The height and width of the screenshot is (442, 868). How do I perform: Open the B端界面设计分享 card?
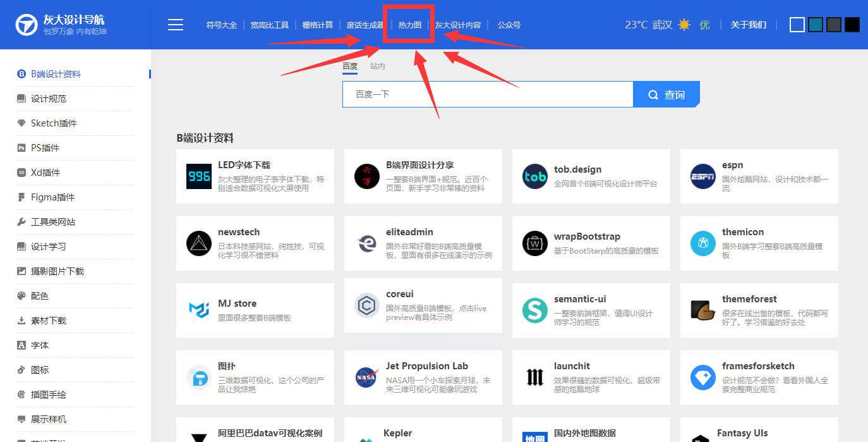[423, 176]
